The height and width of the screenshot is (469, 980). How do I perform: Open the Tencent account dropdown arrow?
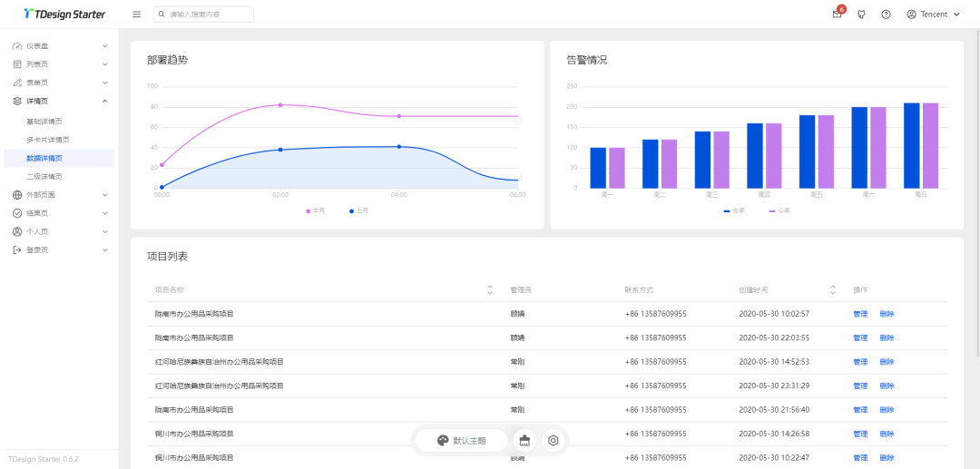pyautogui.click(x=956, y=15)
